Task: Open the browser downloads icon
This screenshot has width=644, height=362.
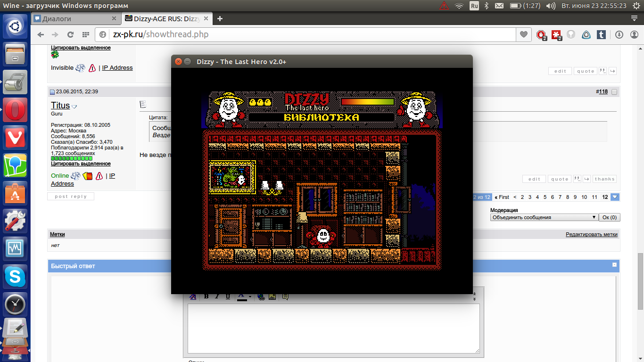Action: 619,34
